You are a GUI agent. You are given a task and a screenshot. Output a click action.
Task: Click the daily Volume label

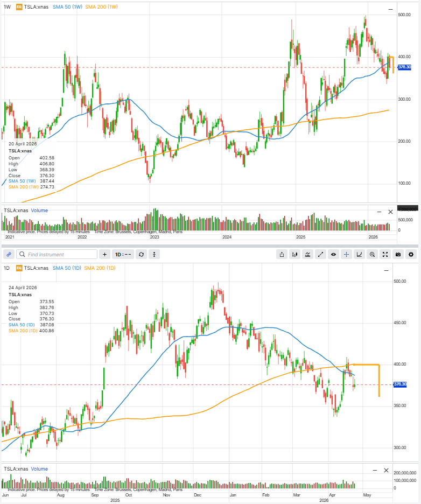click(39, 468)
